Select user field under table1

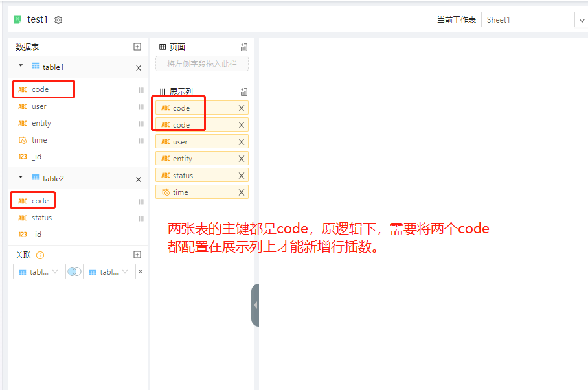pos(39,106)
